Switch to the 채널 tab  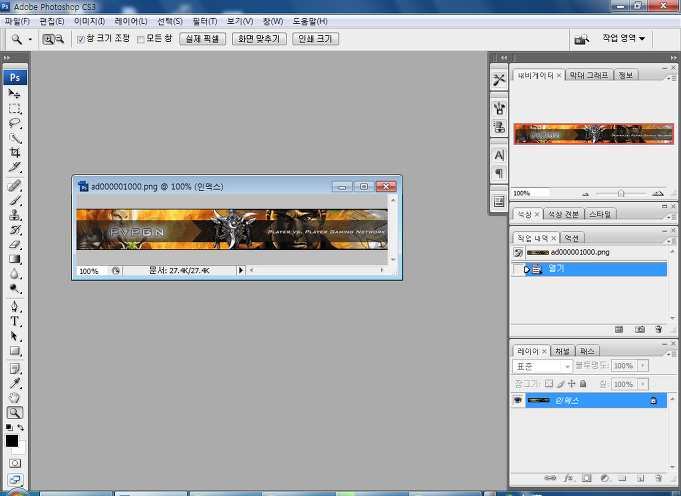562,351
